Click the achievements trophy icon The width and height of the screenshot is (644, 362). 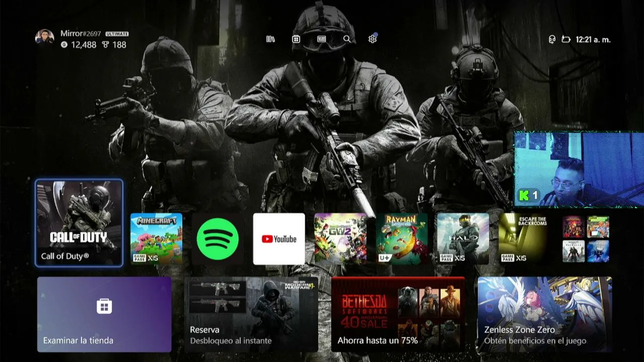pyautogui.click(x=105, y=45)
